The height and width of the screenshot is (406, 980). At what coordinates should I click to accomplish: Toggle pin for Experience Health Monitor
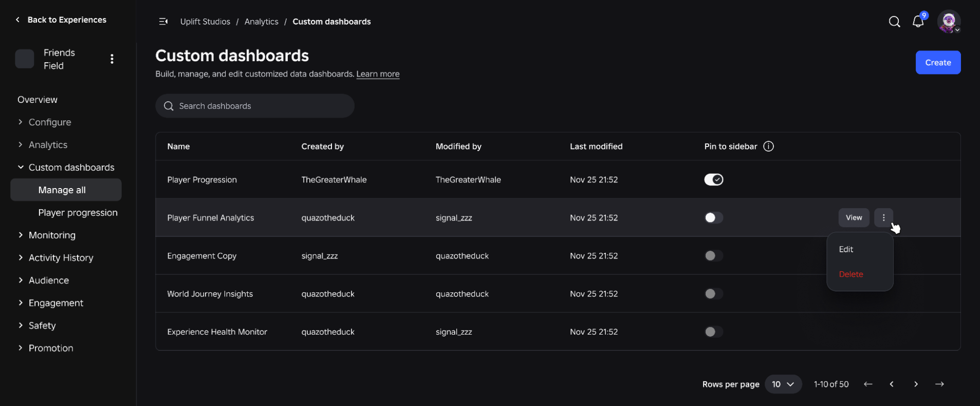point(713,331)
